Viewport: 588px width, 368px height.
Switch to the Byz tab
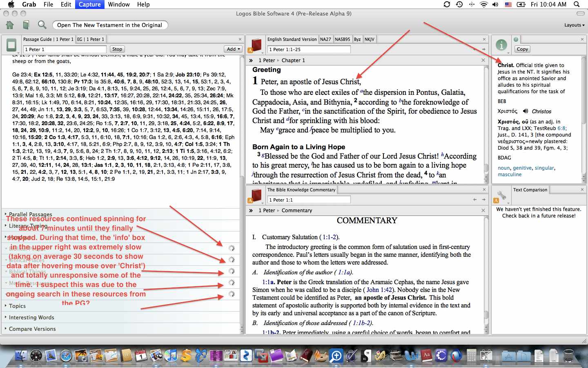pos(357,39)
